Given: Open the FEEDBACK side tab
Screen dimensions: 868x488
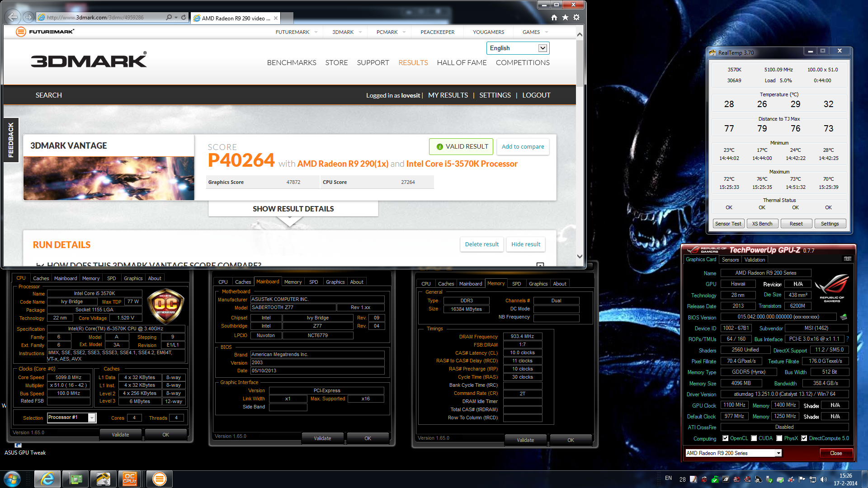Looking at the screenshot, I should (11, 140).
